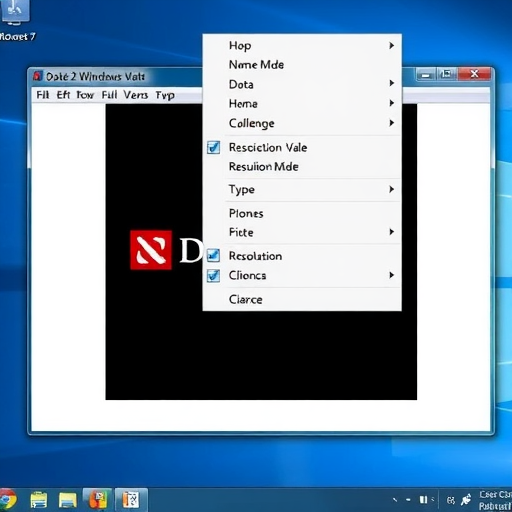
Task: Open the first folder icon on taskbar
Action: coord(39,500)
